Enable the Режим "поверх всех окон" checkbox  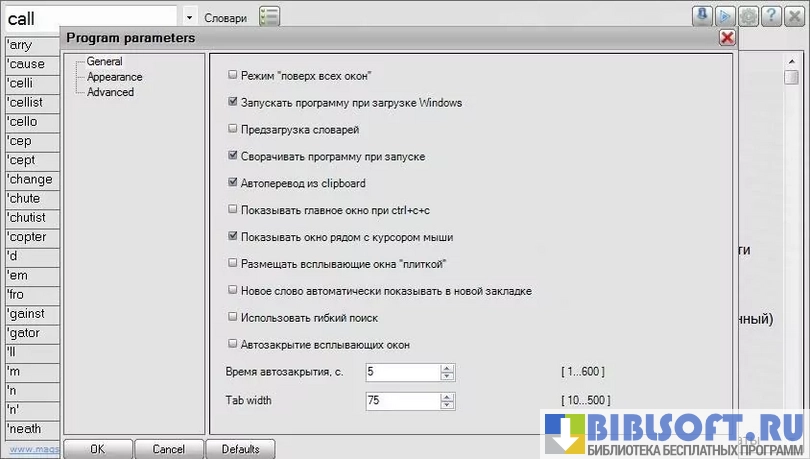click(x=233, y=75)
